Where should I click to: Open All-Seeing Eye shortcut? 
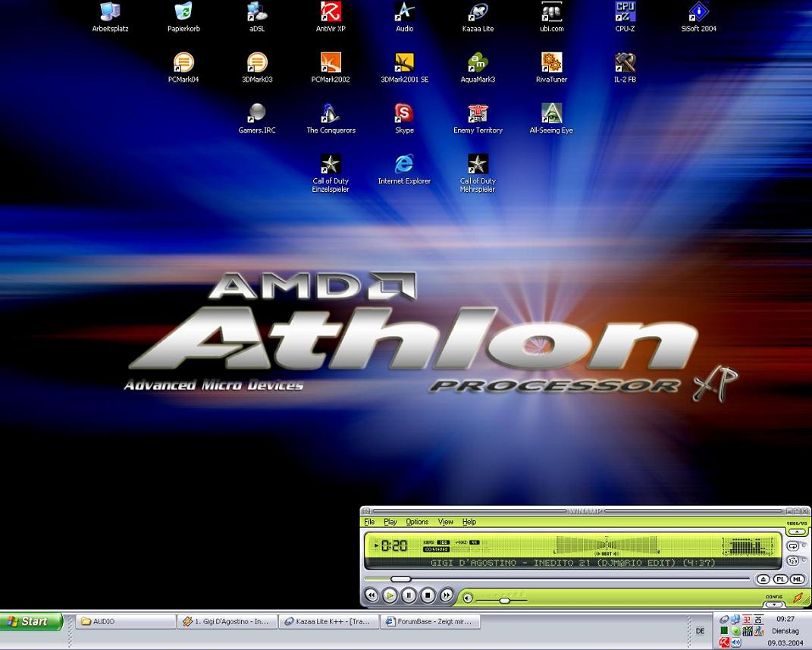click(551, 118)
